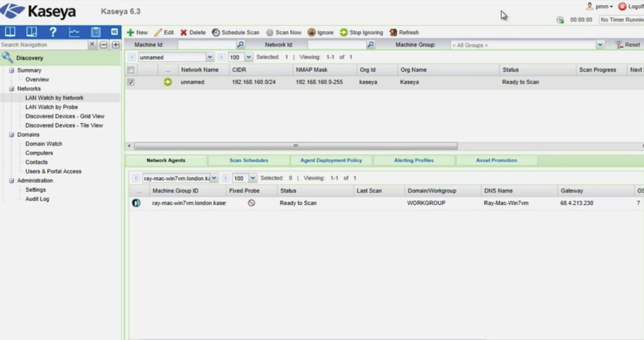
Task: Switch to the Scan Schedules tab
Action: click(249, 160)
